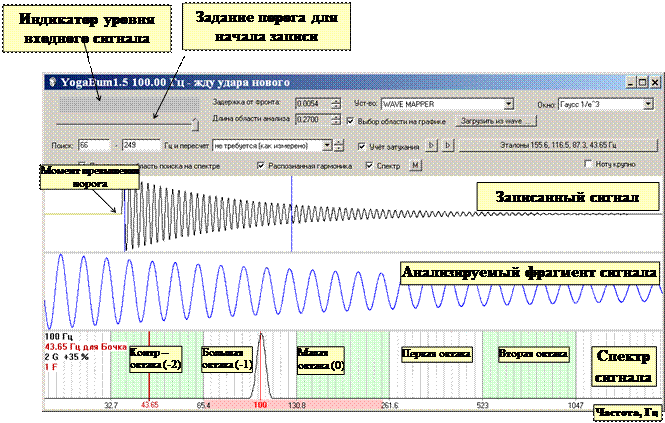665x423 pixels.
Task: Decrease Длина области анализа with down arrow
Action: (x=335, y=123)
